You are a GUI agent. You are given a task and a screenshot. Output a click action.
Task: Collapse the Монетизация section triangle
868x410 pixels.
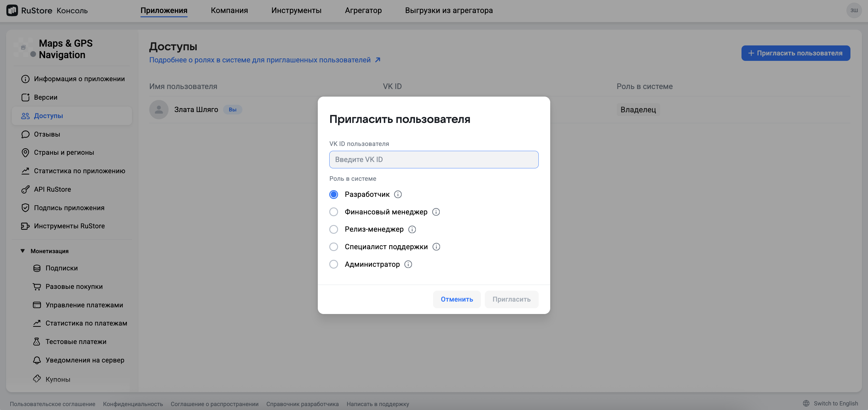click(23, 251)
